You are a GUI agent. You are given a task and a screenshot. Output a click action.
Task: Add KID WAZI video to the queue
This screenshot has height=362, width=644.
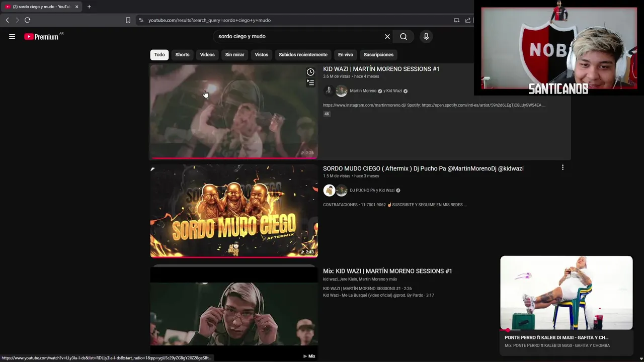tap(310, 83)
